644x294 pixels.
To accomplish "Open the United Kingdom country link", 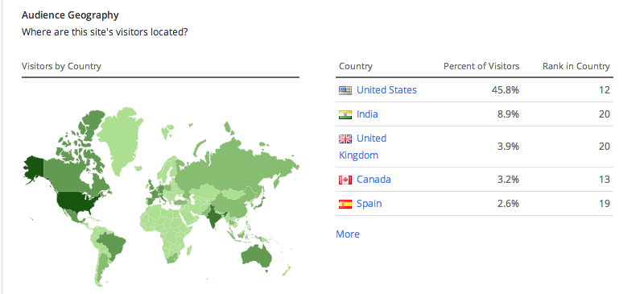I will tap(363, 147).
